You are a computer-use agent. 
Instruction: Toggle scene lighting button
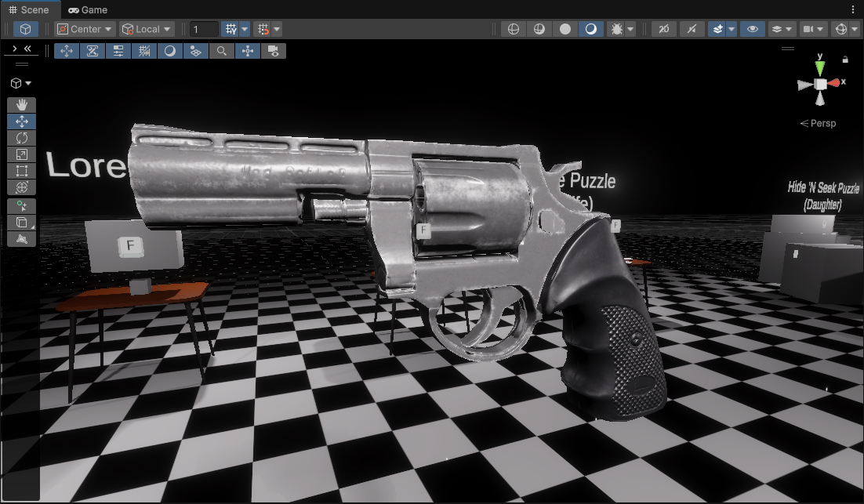point(692,29)
